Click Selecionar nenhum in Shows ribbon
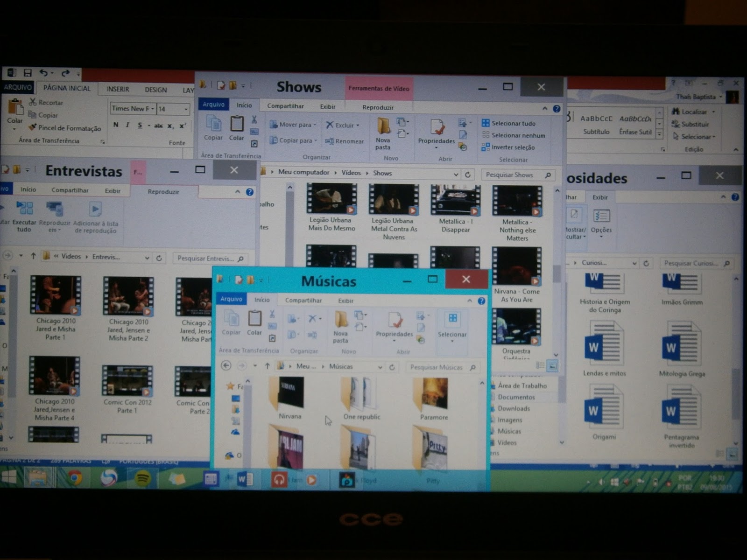 coord(513,135)
